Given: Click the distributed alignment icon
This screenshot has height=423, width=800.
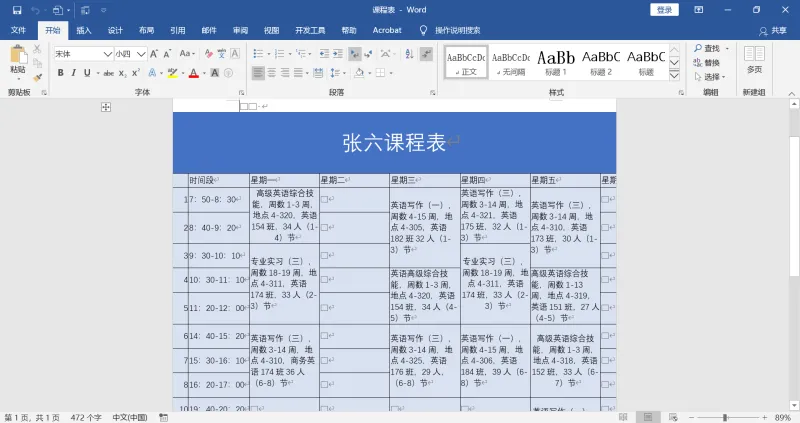Looking at the screenshot, I should point(318,73).
